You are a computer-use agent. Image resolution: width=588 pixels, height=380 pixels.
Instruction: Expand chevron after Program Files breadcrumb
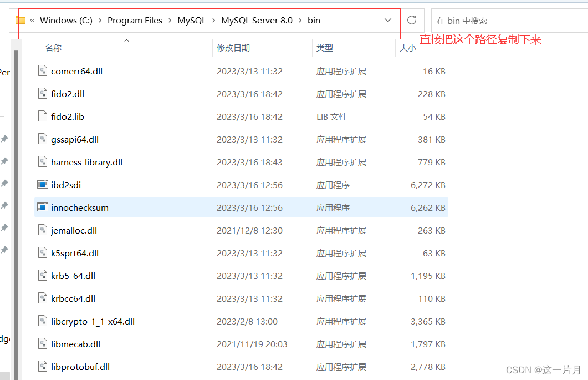170,21
